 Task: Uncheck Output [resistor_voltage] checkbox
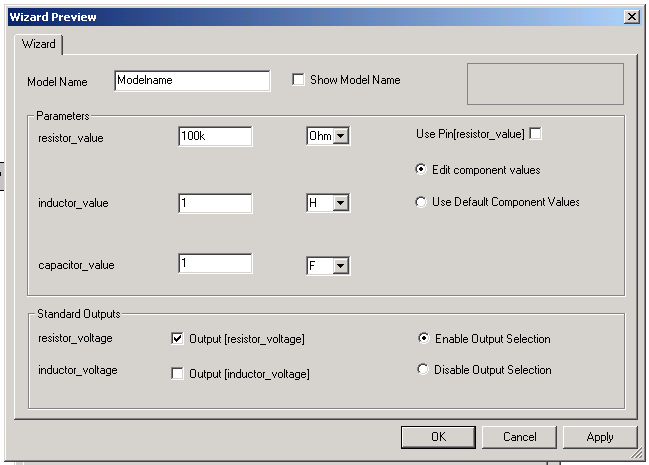point(178,339)
